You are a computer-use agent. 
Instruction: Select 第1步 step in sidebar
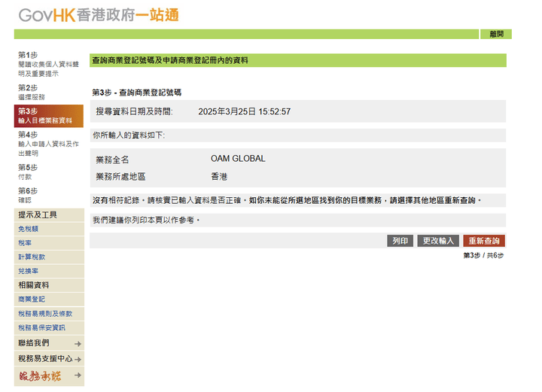[48, 64]
